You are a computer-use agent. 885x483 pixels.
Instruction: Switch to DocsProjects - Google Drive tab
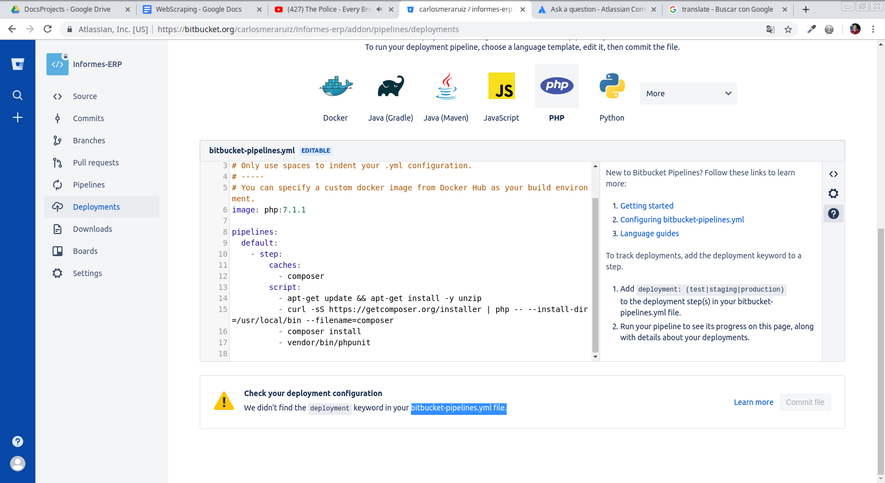pyautogui.click(x=70, y=9)
